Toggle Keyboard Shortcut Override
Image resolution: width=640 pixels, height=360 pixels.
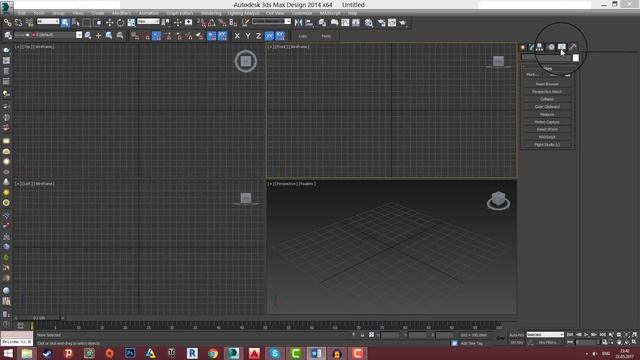(189, 22)
